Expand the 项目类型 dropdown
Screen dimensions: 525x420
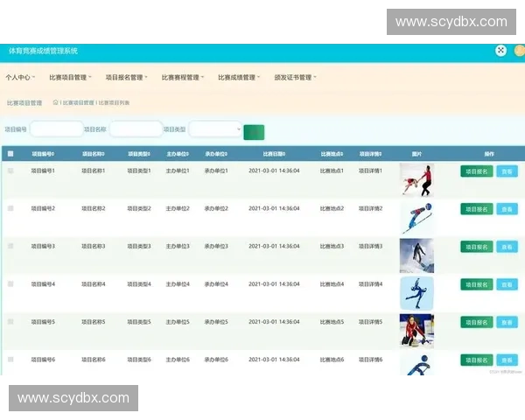tap(215, 129)
